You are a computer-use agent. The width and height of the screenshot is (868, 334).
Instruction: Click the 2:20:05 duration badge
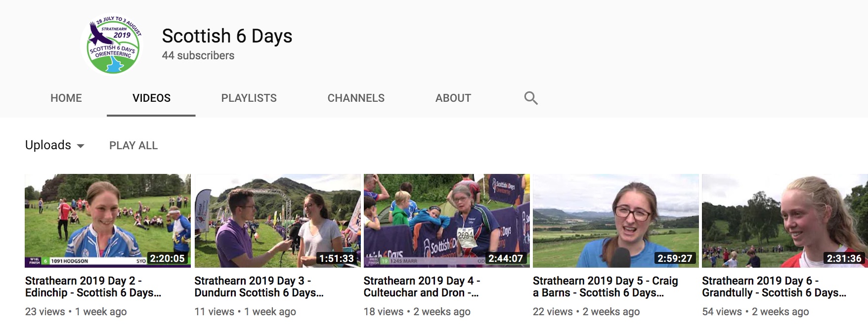[168, 258]
